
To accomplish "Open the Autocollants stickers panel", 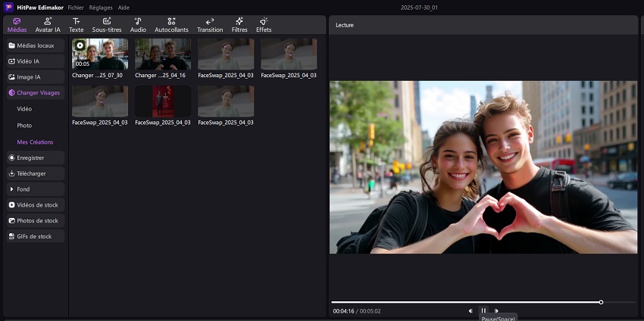I will (171, 25).
